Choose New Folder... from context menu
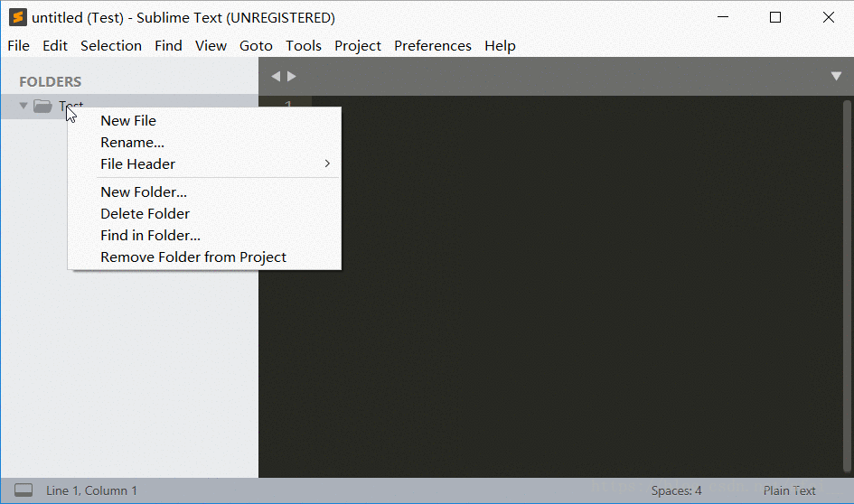This screenshot has height=504, width=854. point(204,191)
